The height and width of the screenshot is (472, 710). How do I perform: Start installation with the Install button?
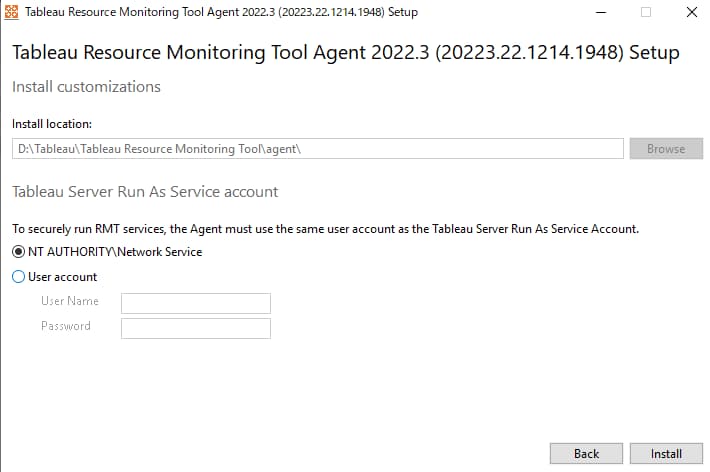click(666, 453)
